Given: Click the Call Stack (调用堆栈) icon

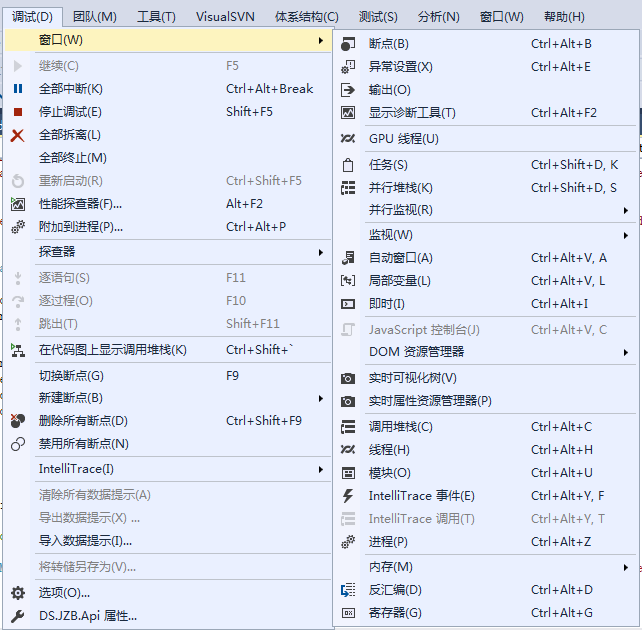Looking at the screenshot, I should [x=348, y=427].
